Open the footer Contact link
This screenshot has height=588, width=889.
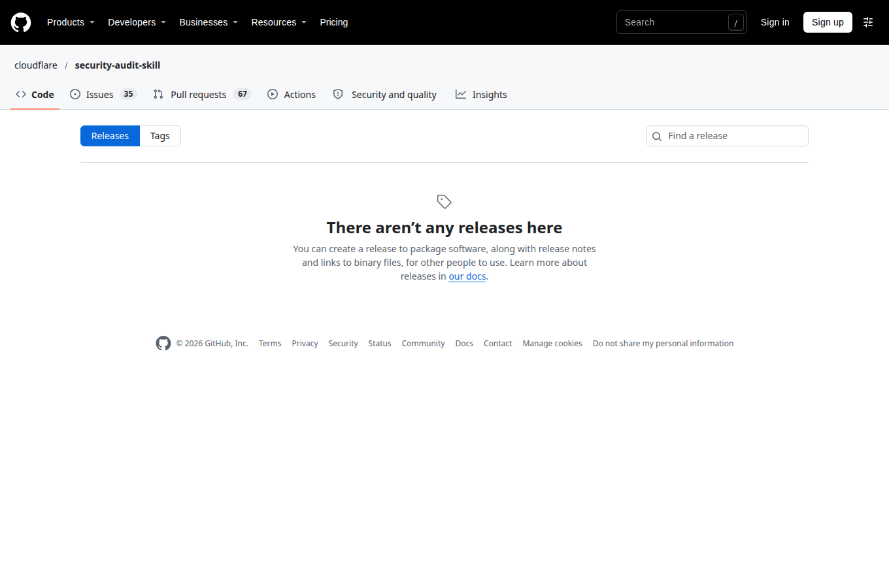[497, 344]
